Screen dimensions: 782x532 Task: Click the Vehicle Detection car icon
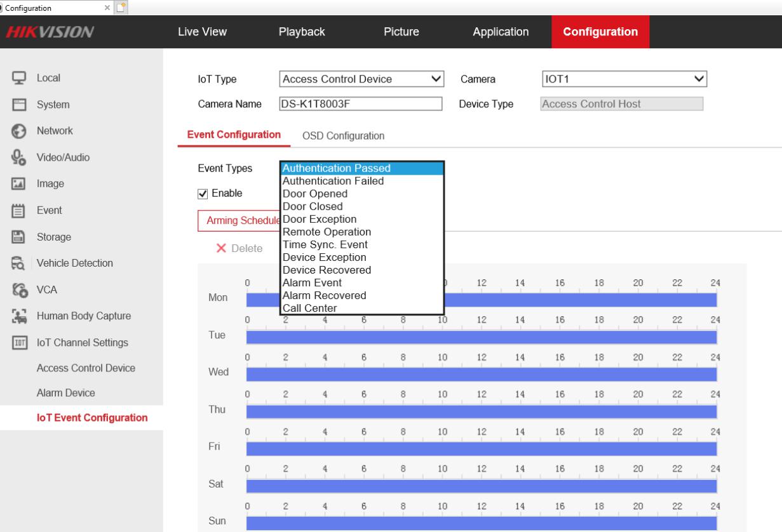19,263
